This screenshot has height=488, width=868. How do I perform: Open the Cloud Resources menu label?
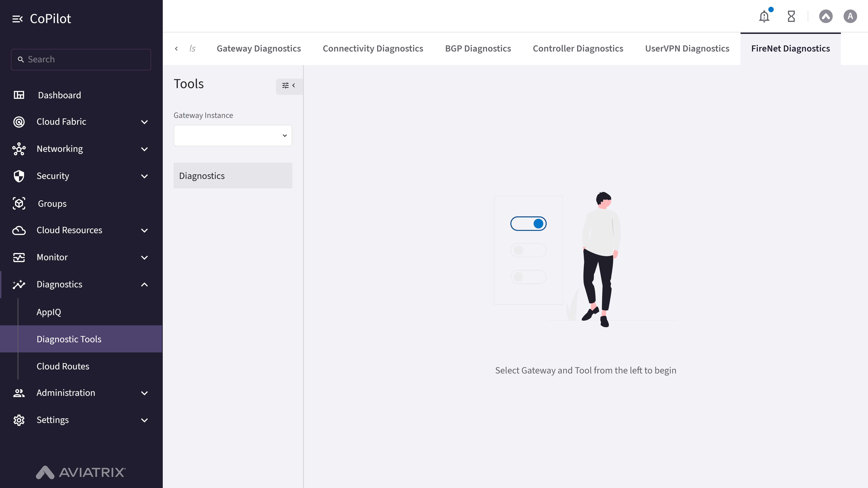[69, 230]
